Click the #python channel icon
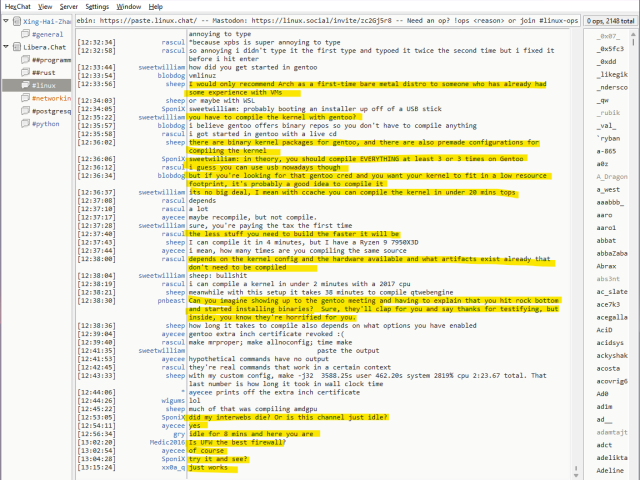This screenshot has width=640, height=480. click(x=25, y=125)
